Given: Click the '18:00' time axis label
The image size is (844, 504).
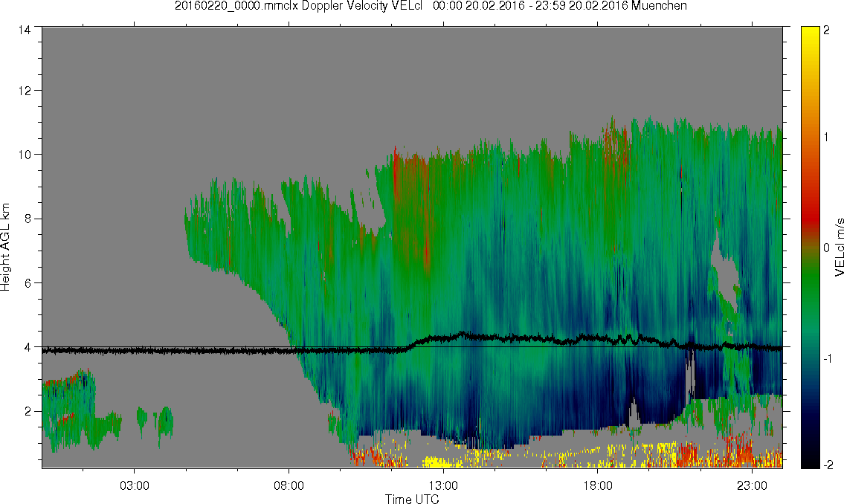Looking at the screenshot, I should click(x=598, y=486).
